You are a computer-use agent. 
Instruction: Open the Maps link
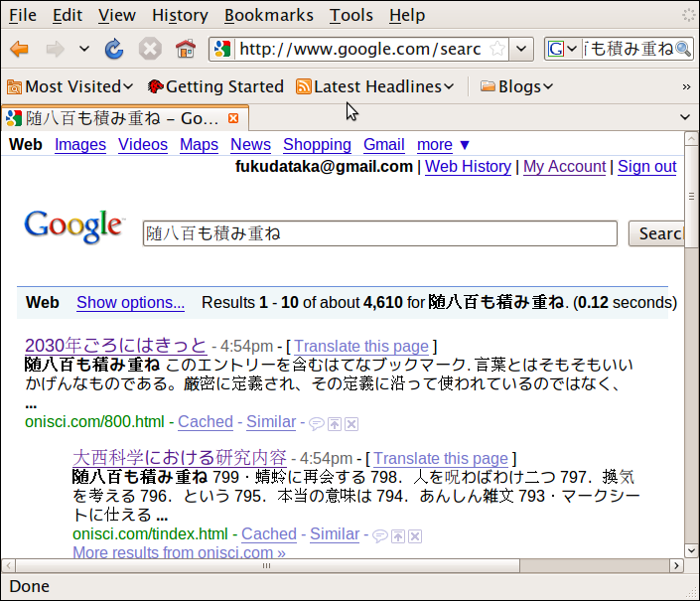(200, 144)
